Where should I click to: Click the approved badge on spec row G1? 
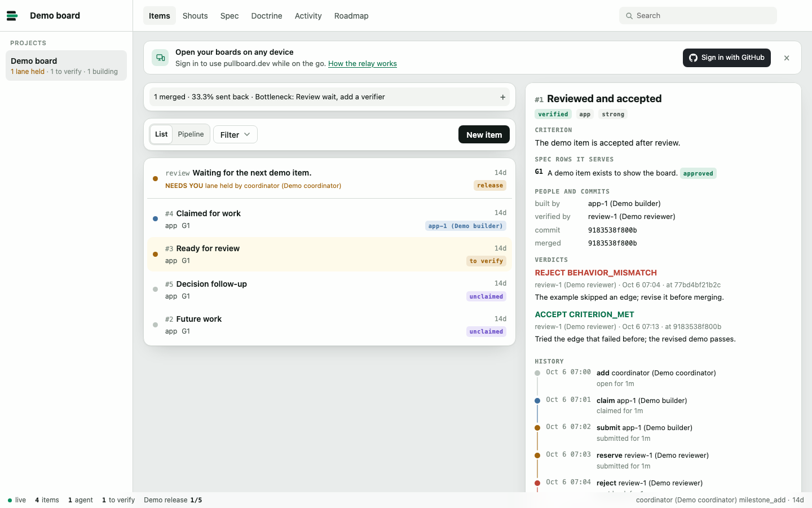[698, 173]
